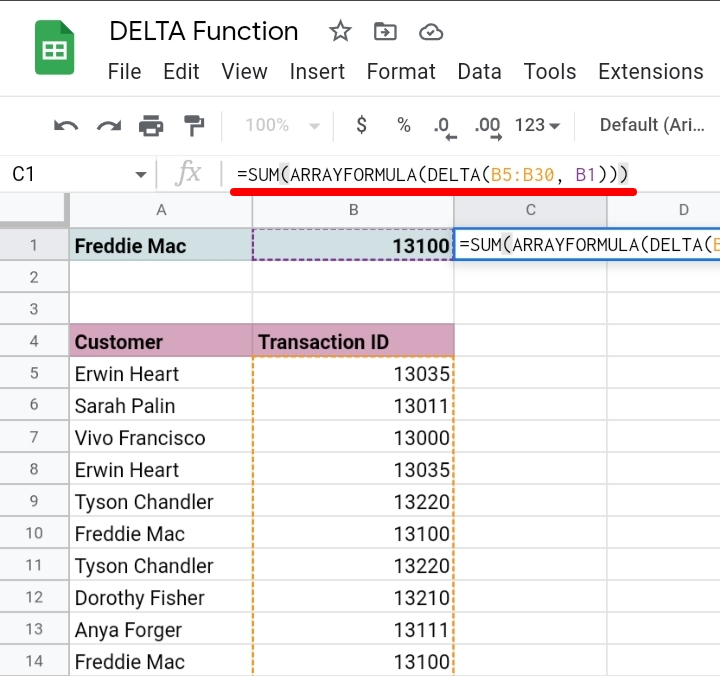Click transaction ID 13210
This screenshot has width=720, height=676.
[353, 597]
